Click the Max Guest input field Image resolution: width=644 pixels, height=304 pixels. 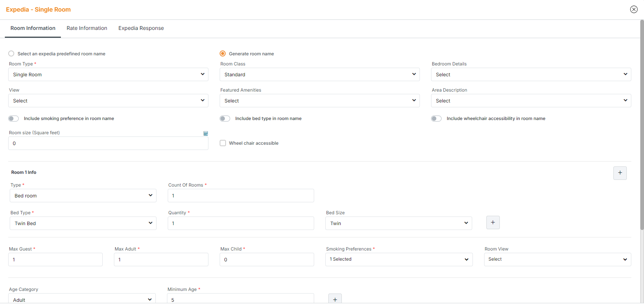pos(55,260)
